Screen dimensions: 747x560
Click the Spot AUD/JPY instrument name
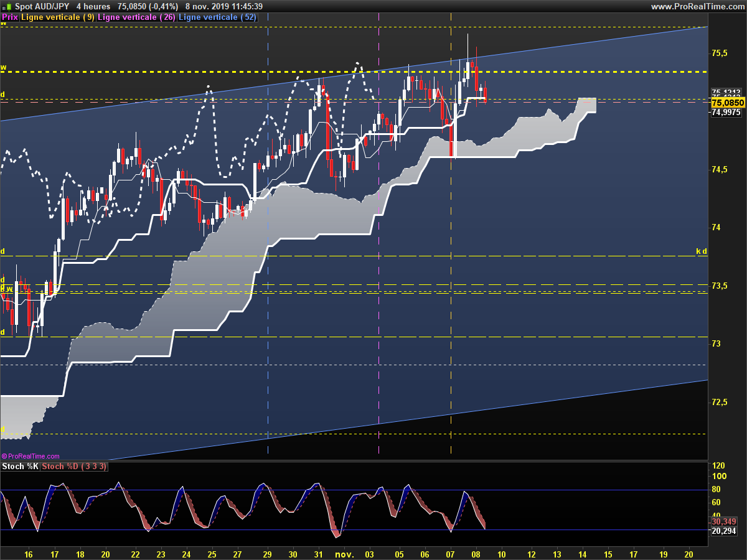[42, 6]
